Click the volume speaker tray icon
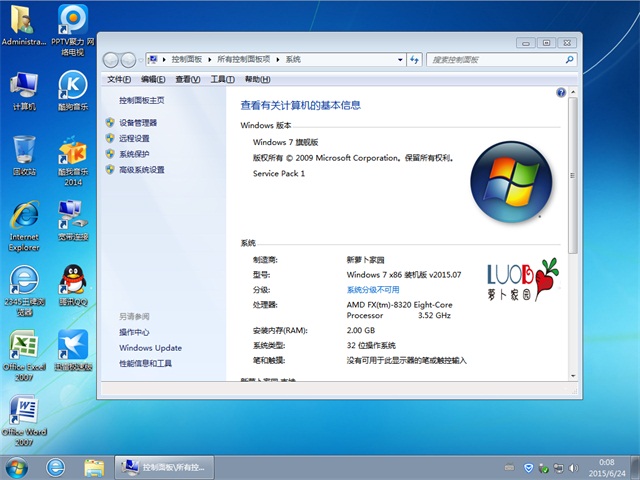This screenshot has width=640, height=480. (573, 468)
